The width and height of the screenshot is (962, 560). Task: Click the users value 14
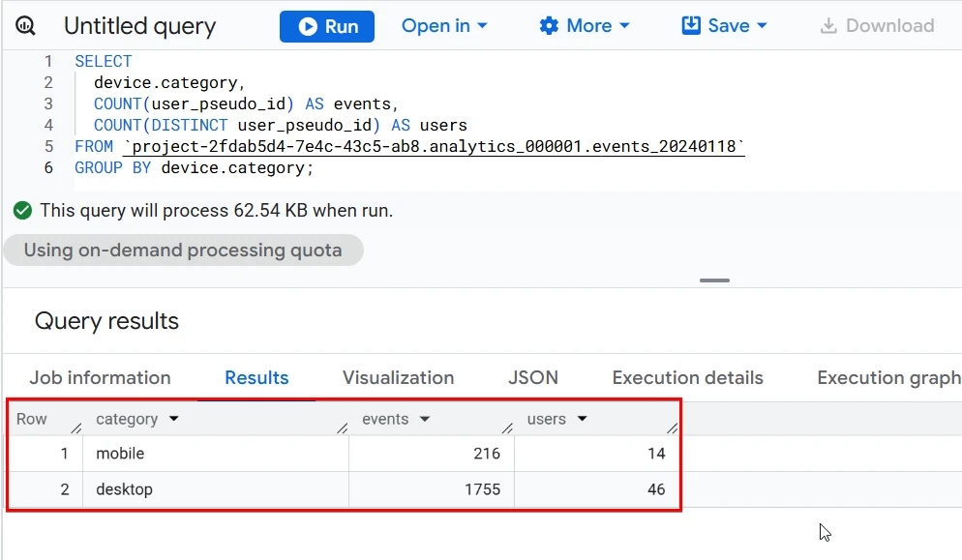656,454
